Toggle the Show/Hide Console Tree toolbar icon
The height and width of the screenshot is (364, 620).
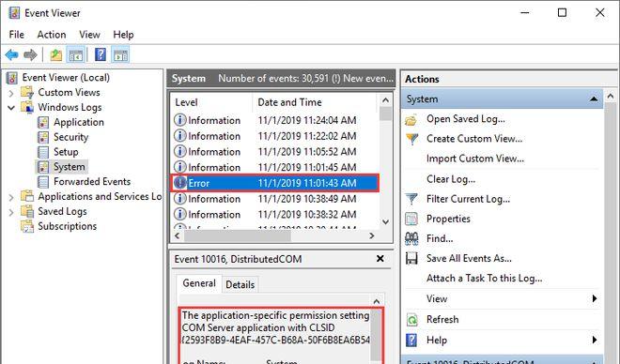click(75, 54)
